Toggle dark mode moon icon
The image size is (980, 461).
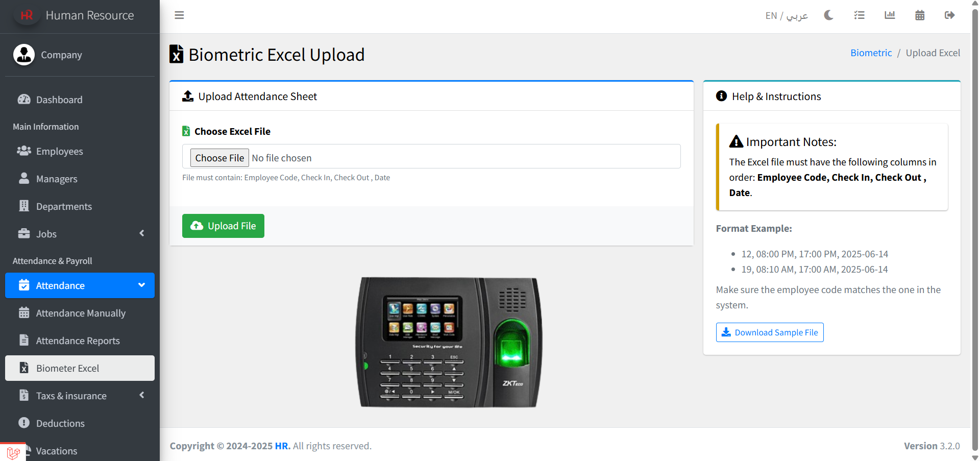(x=828, y=15)
